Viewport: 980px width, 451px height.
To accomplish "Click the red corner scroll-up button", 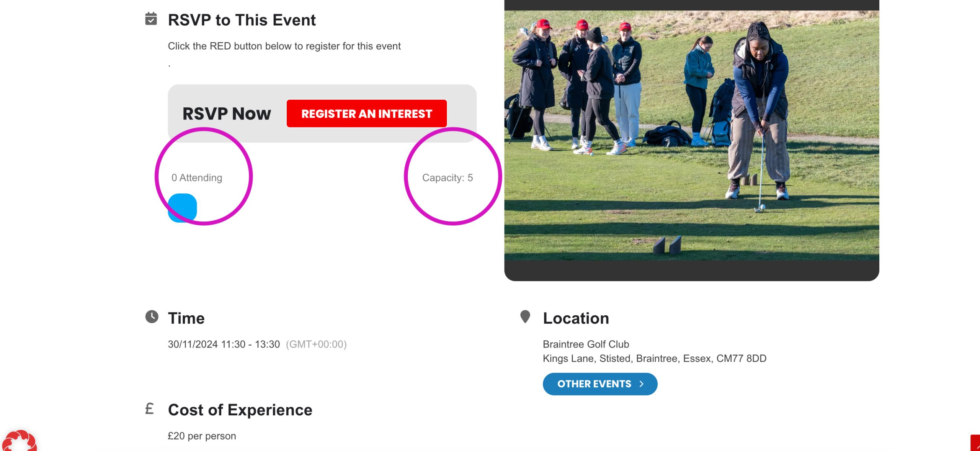I will [975, 443].
